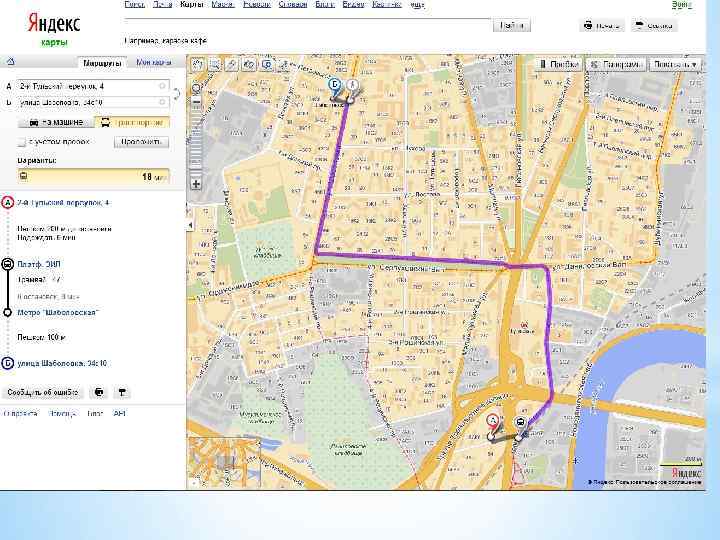Click the Тульская metro icon on map
Screen dimensions: 720x540
click(524, 324)
